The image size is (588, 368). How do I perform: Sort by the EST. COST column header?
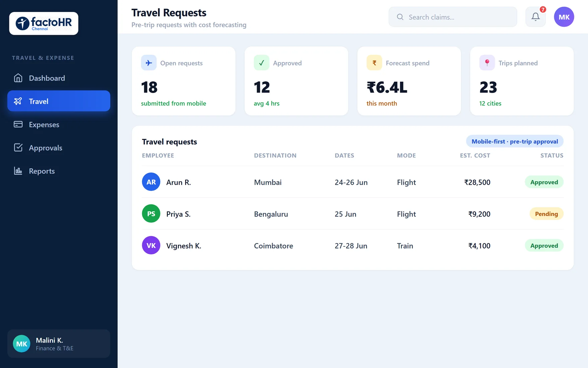coord(475,156)
